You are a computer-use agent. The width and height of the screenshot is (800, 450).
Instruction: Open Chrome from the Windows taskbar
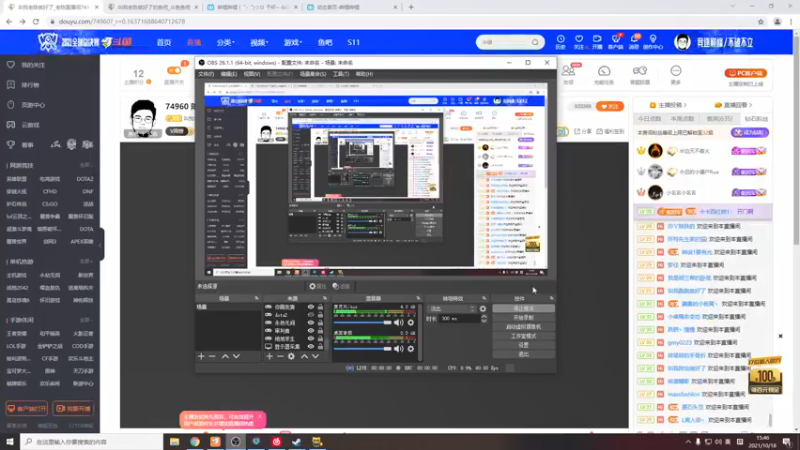pos(195,441)
